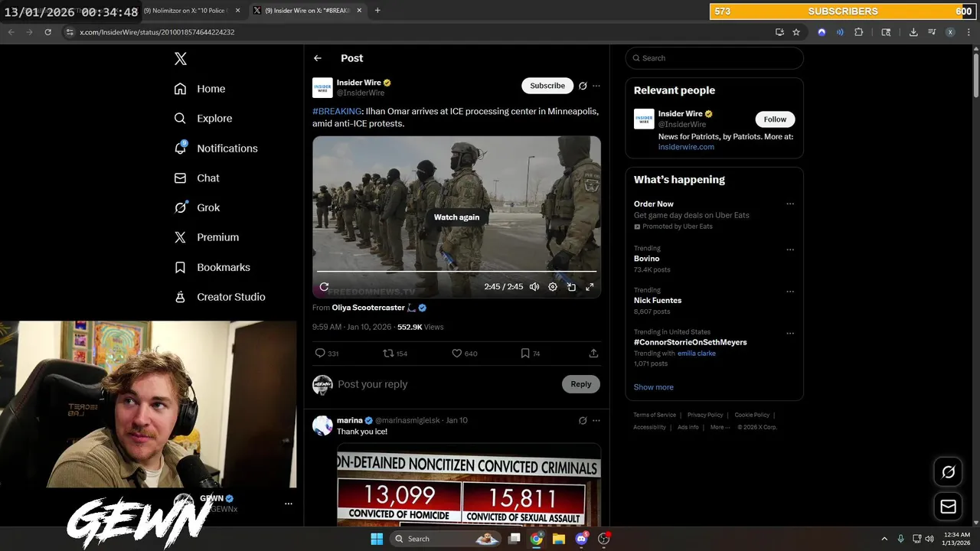Open the Terms of Service footer link
980x551 pixels.
click(x=655, y=415)
